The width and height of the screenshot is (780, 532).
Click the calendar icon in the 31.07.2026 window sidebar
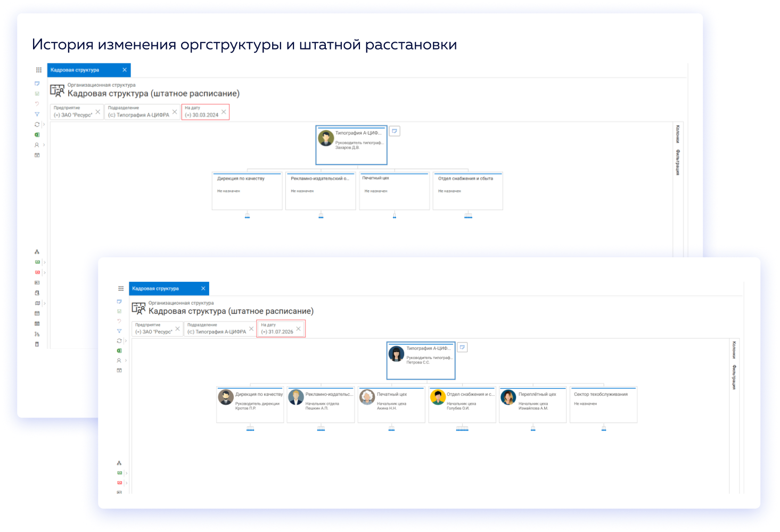(119, 371)
